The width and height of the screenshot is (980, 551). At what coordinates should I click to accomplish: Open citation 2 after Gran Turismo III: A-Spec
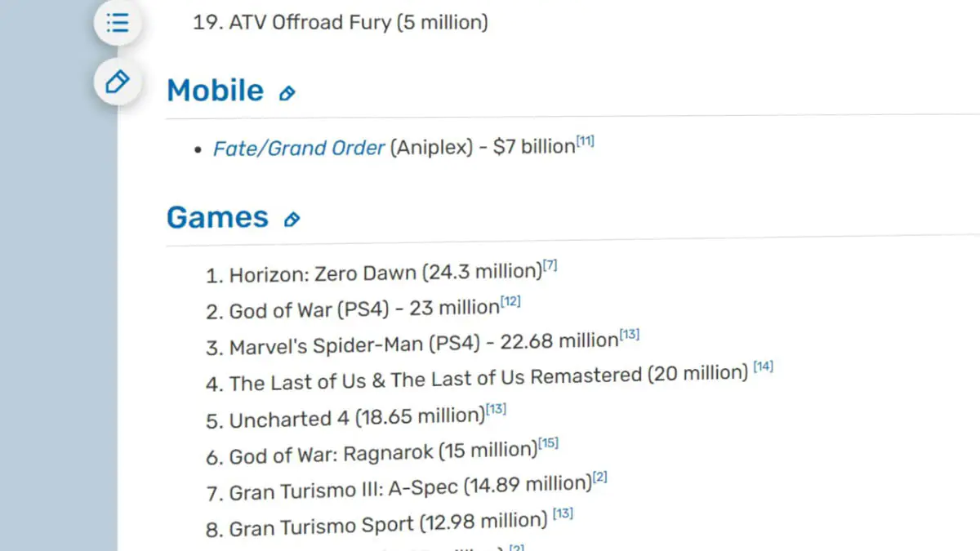(x=599, y=478)
